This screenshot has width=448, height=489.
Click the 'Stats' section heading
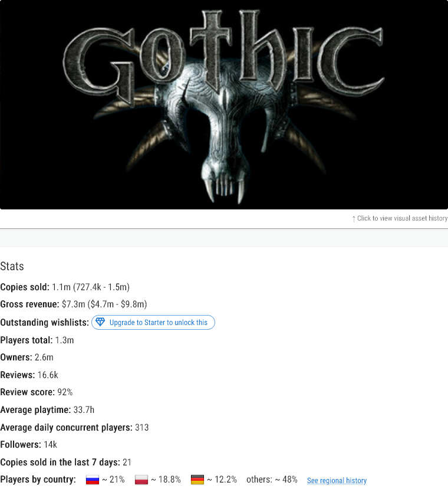pos(12,267)
